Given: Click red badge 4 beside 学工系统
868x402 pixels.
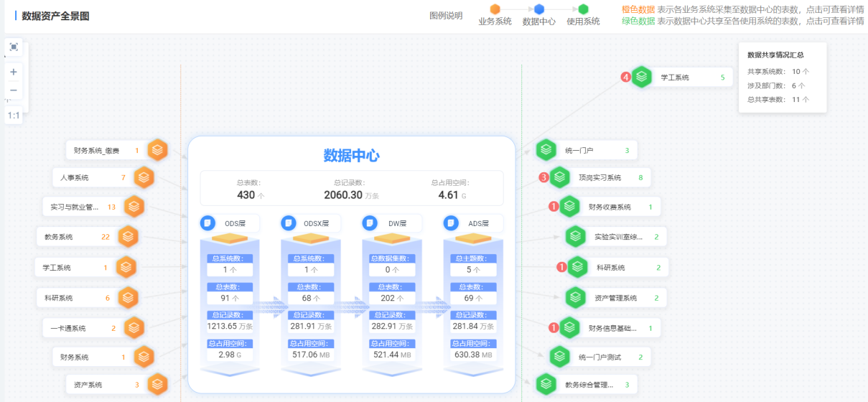Looking at the screenshot, I should pos(625,77).
